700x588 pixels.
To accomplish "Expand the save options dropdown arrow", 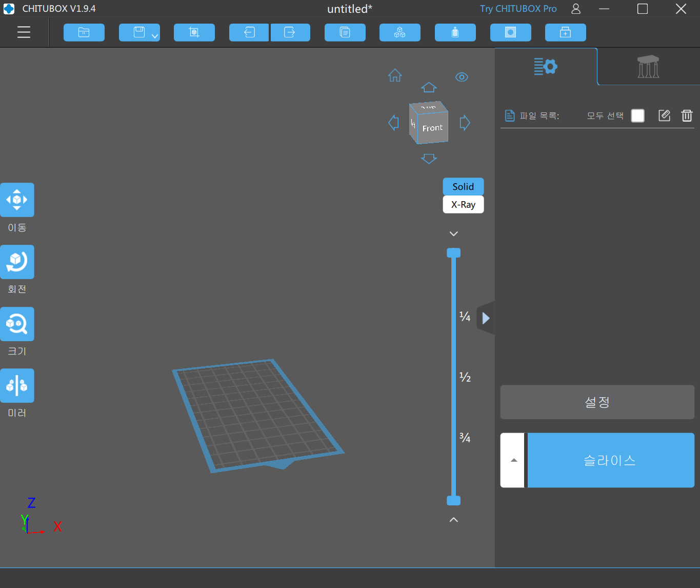I will (x=155, y=35).
